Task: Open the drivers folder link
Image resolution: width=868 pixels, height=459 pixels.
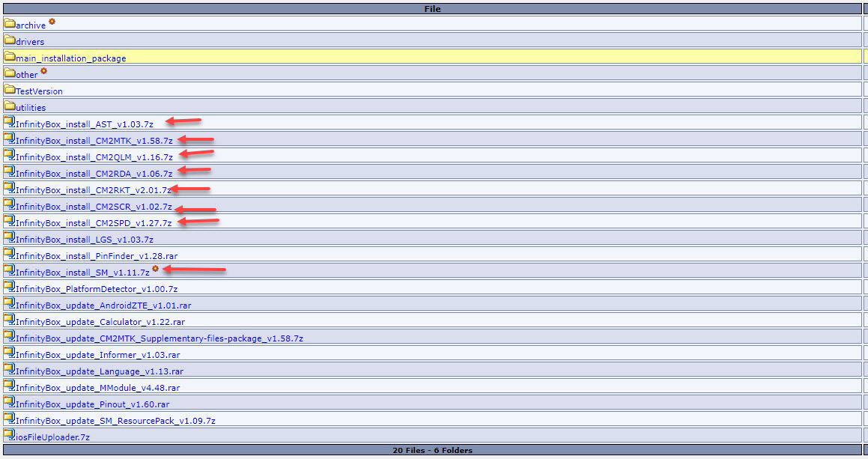Action: pyautogui.click(x=30, y=41)
